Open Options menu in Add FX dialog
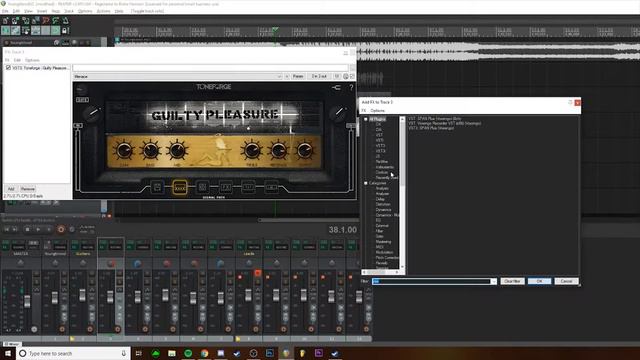Screen dimensions: 640x360 (x=378, y=111)
